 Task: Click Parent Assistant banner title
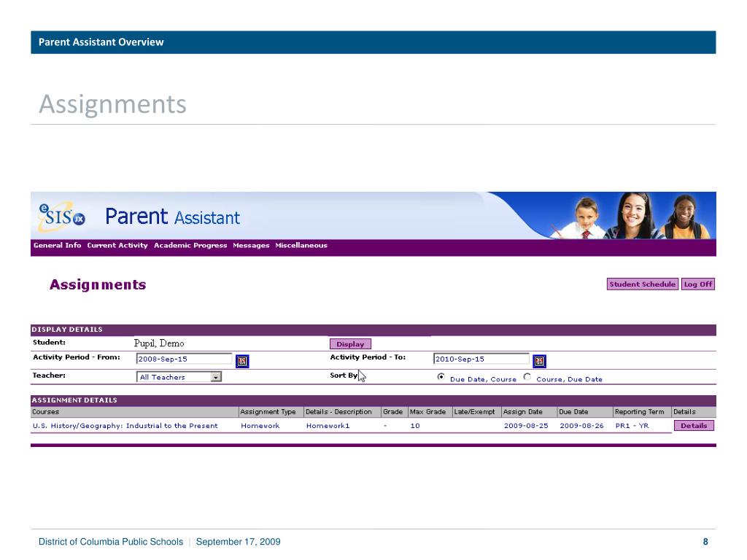pos(172,217)
